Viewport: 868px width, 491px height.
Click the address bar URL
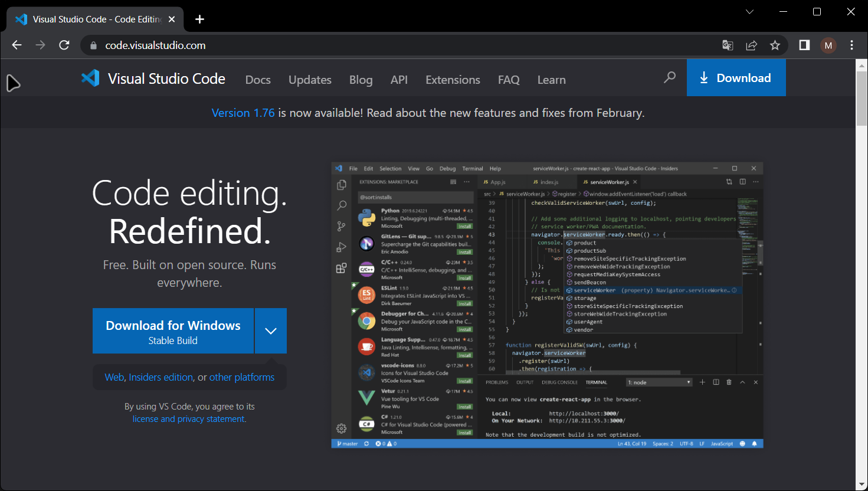155,45
